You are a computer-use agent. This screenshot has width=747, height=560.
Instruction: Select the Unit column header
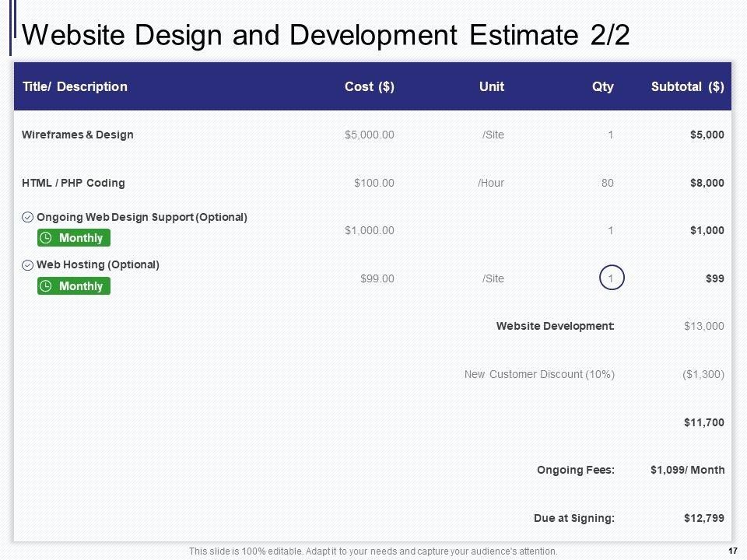[x=491, y=86]
